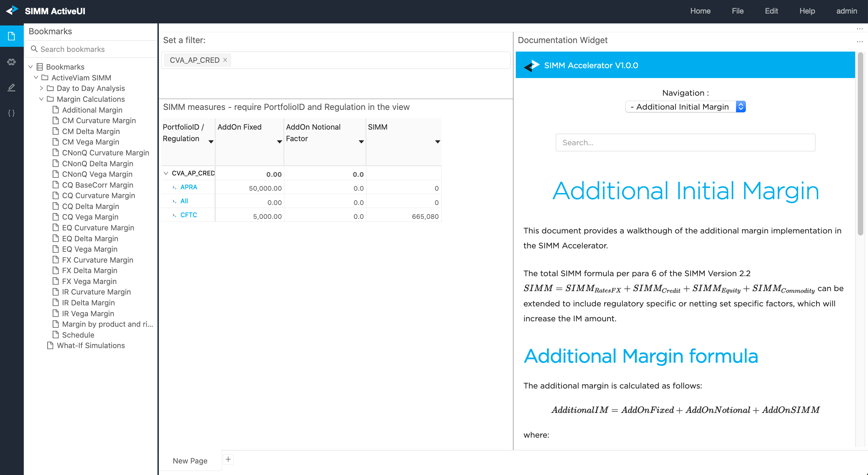Click the magnifier icon in bookmark search
Screen dimensions: 868x475
[x=34, y=49]
